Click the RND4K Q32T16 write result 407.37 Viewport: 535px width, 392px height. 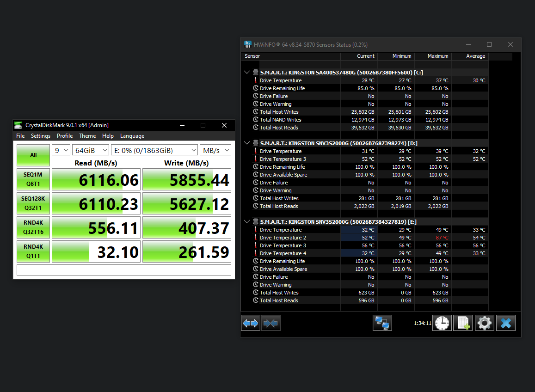point(187,227)
